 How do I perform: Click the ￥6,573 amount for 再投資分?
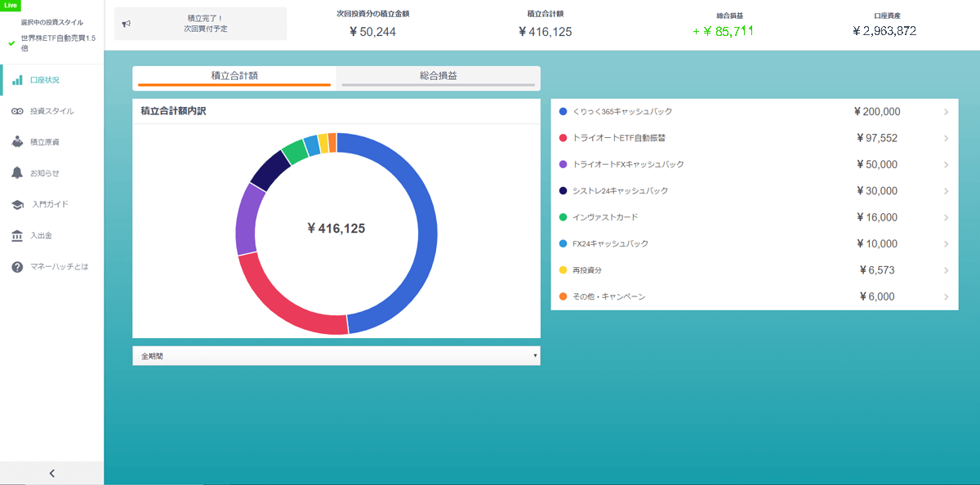pyautogui.click(x=878, y=270)
